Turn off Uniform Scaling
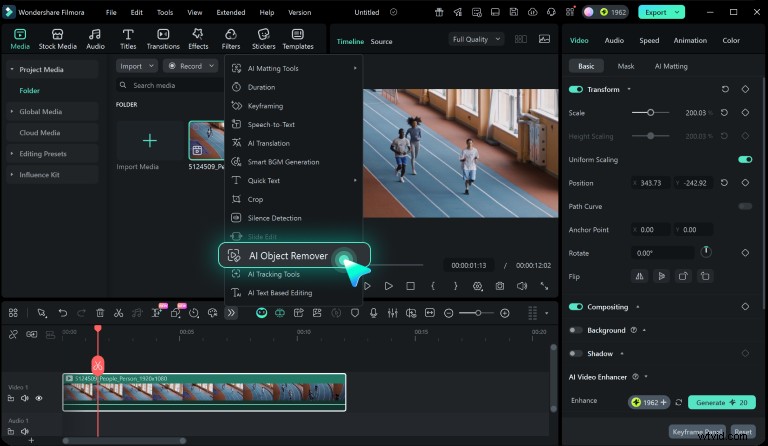 pos(744,159)
